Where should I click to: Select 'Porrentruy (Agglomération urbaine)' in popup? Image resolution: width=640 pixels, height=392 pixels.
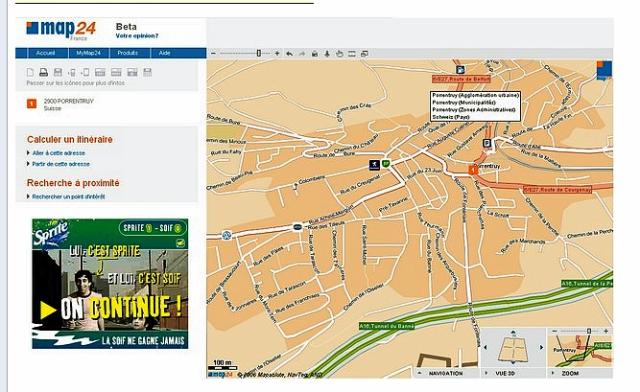[x=476, y=95]
